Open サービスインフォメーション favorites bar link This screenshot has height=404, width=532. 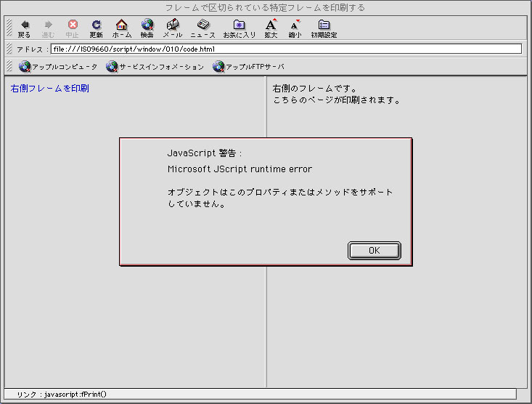pos(155,67)
